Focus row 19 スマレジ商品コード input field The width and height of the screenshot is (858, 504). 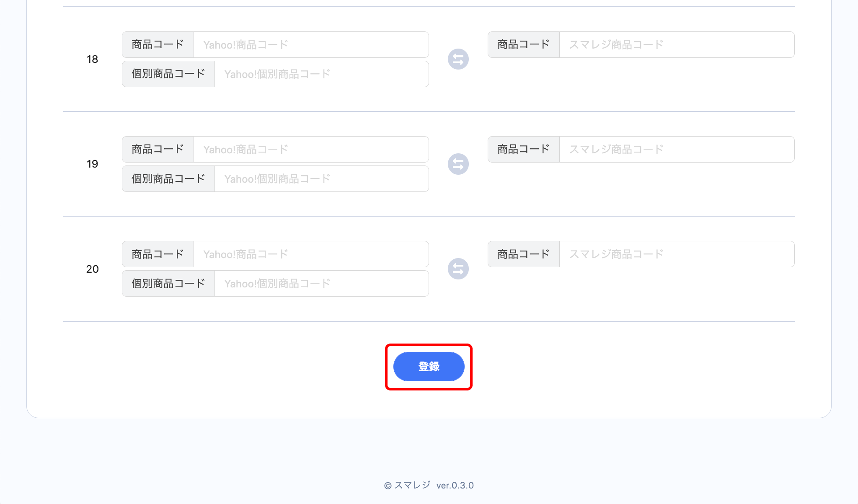point(676,150)
